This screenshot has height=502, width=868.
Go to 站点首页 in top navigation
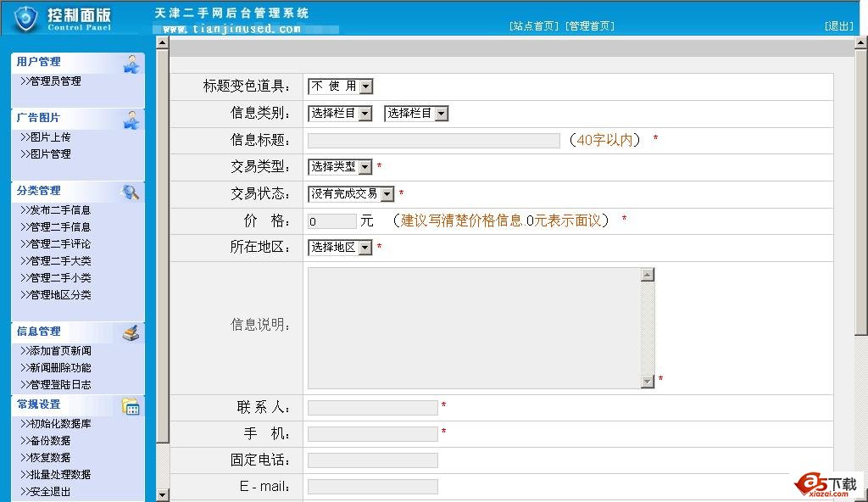[x=535, y=26]
